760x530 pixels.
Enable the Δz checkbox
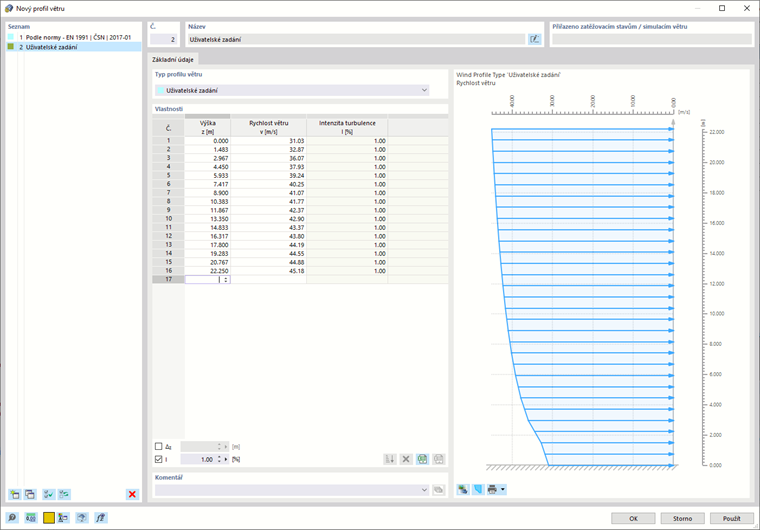point(158,447)
